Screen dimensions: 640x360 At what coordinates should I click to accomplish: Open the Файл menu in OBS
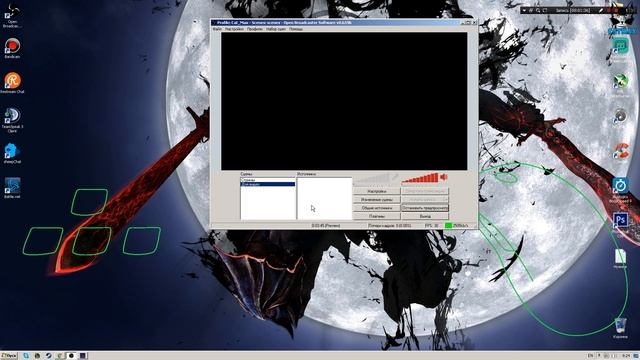coord(217,29)
